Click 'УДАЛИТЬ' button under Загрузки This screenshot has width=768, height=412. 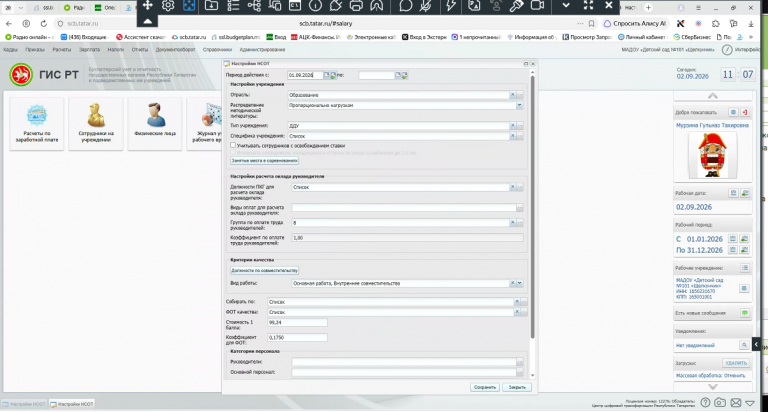(736, 363)
